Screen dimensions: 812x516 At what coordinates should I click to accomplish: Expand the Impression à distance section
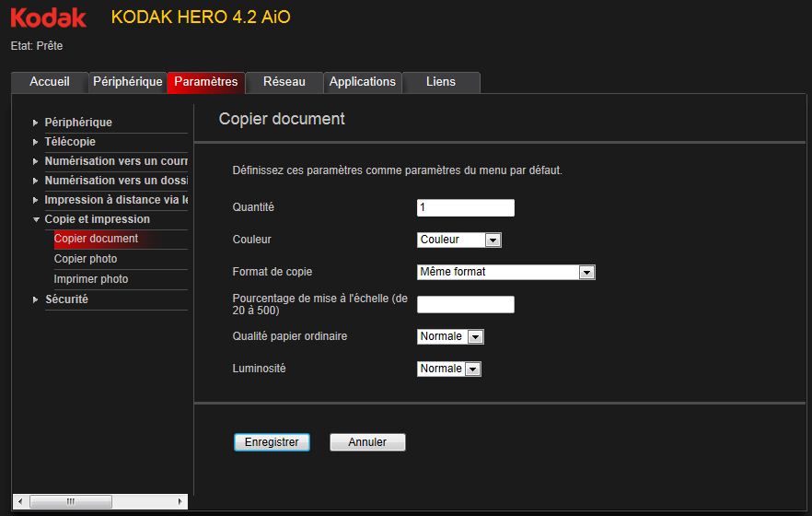[115, 200]
